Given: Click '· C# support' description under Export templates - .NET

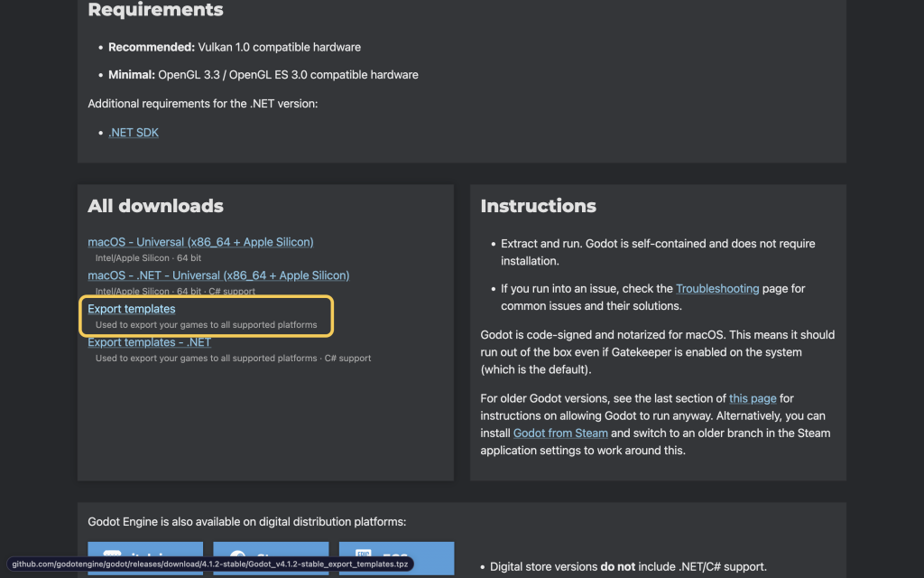Looking at the screenshot, I should pos(234,358).
